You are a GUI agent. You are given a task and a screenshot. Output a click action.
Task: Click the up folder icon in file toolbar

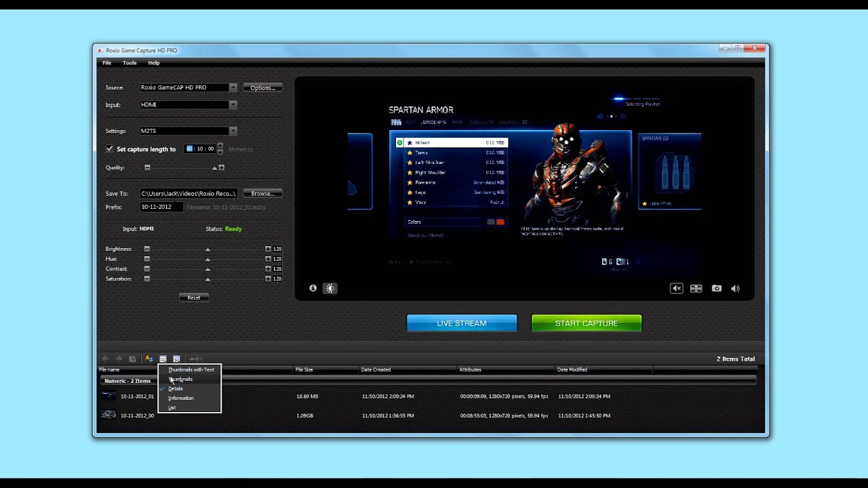click(x=132, y=359)
